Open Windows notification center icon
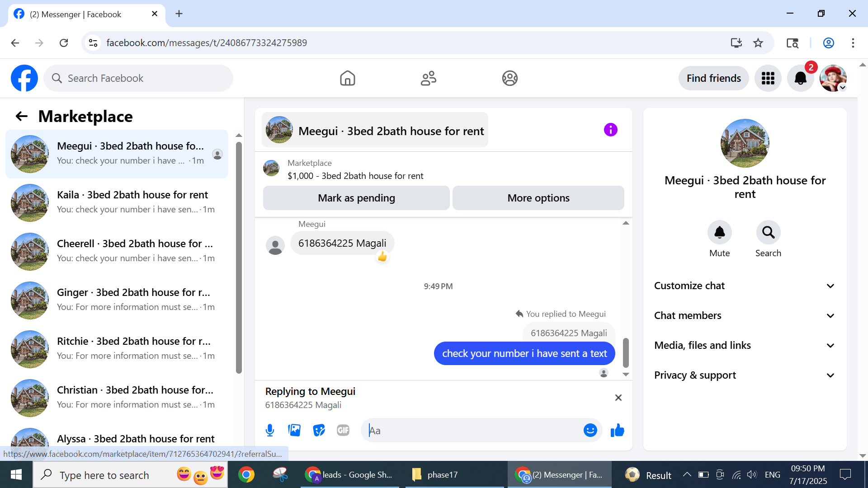This screenshot has width=868, height=488. click(x=845, y=474)
